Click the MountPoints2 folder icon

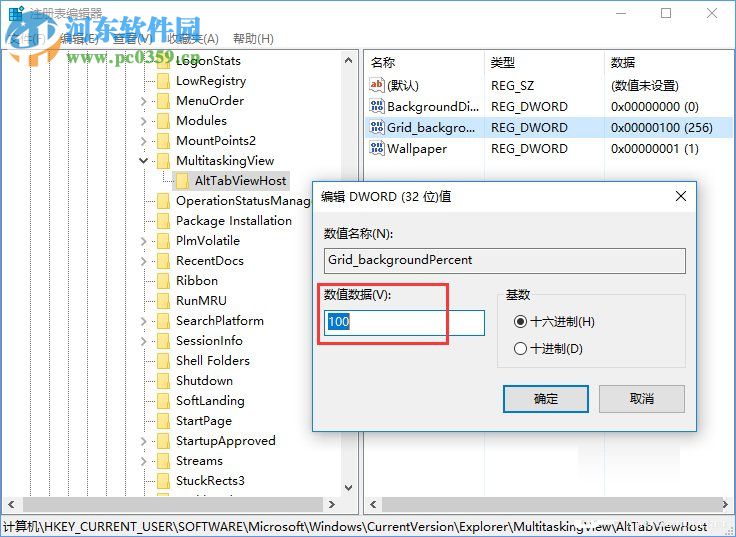(x=163, y=141)
